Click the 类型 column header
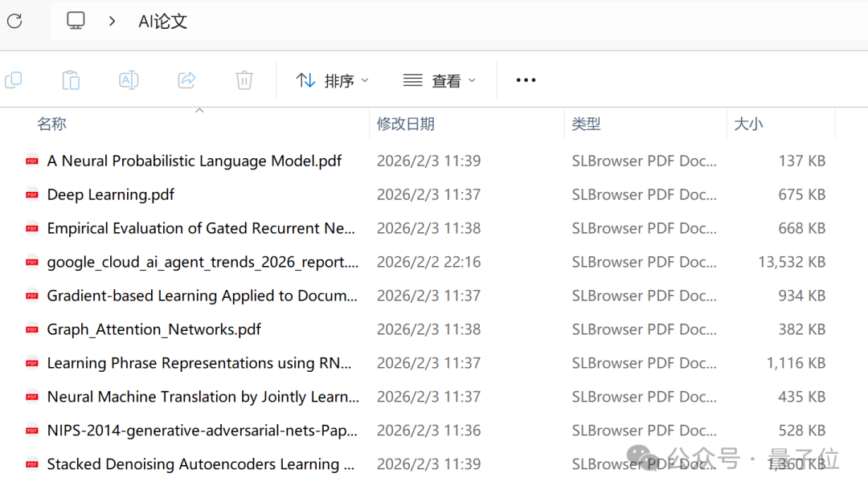 point(586,124)
